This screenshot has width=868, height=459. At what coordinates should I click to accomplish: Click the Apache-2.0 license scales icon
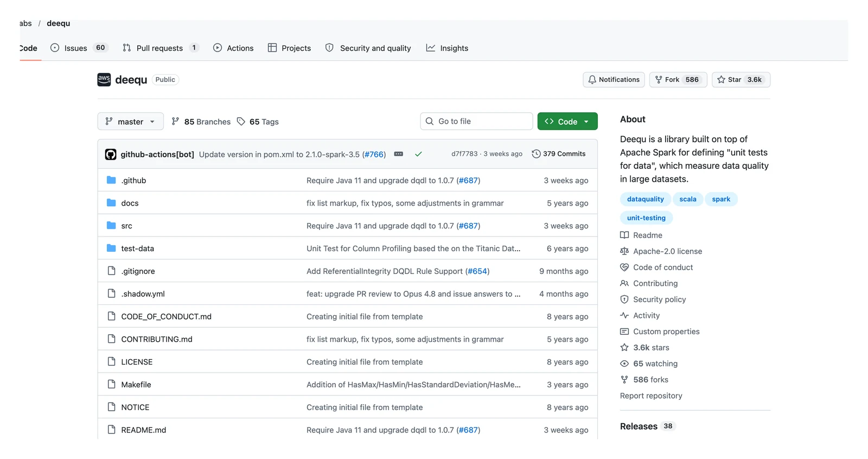pyautogui.click(x=624, y=251)
